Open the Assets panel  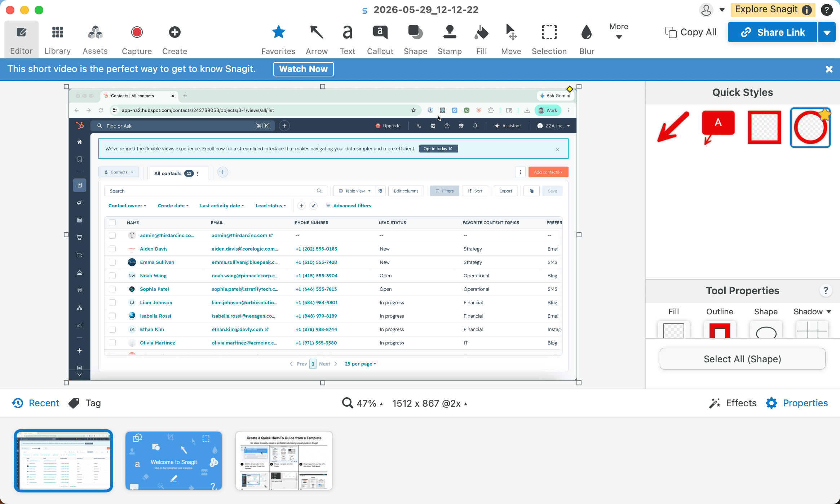coord(95,39)
